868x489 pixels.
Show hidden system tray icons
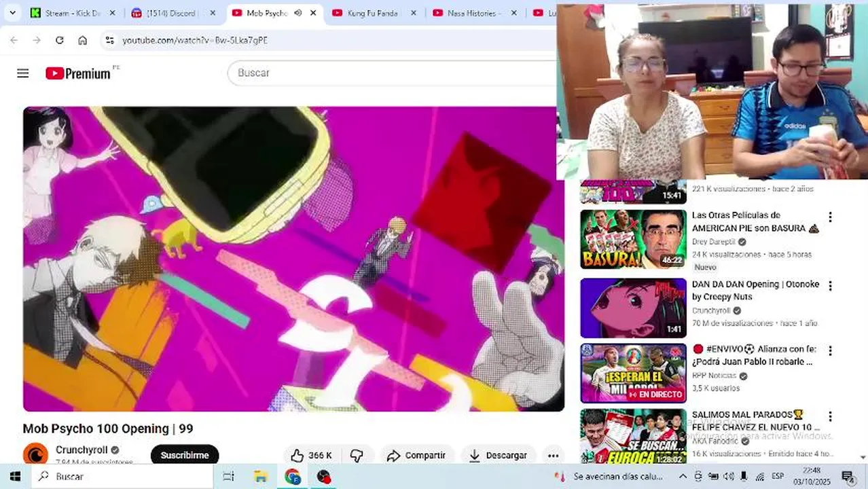pyautogui.click(x=683, y=477)
